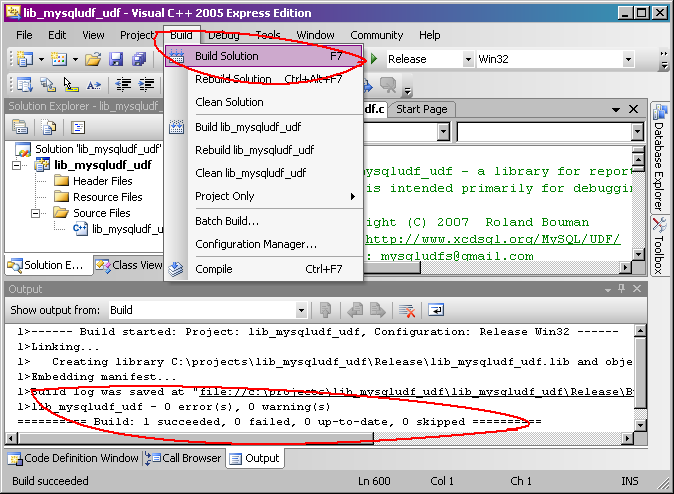Open active files list dropdown arrow
Screen dimensions: 674x494
(616, 109)
